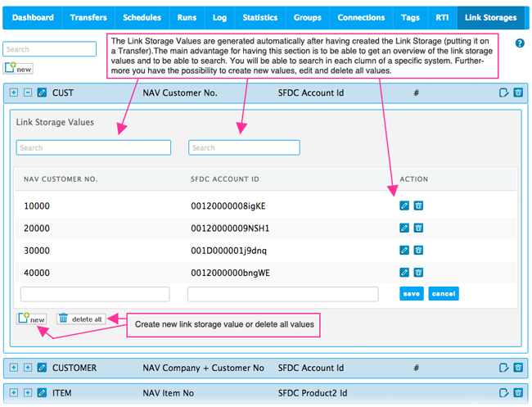Select account id 001D000001j9dnq cell
Viewport: 532px width, 407px height.
coord(228,251)
